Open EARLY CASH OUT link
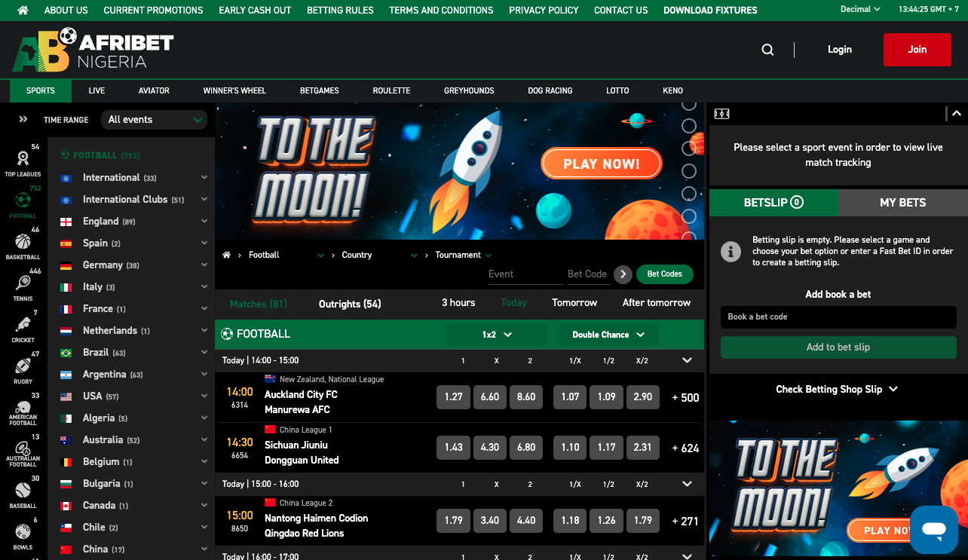Screen dimensions: 968x560 (x=255, y=11)
